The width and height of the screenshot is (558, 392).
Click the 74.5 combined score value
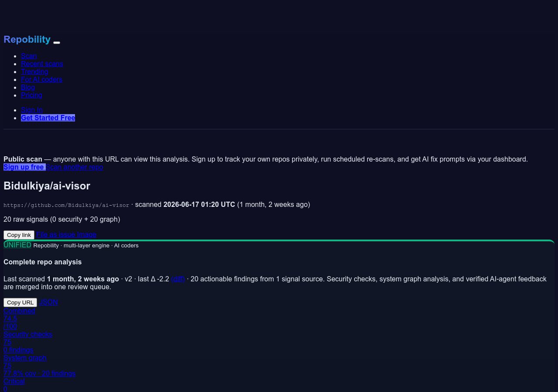tap(10, 318)
